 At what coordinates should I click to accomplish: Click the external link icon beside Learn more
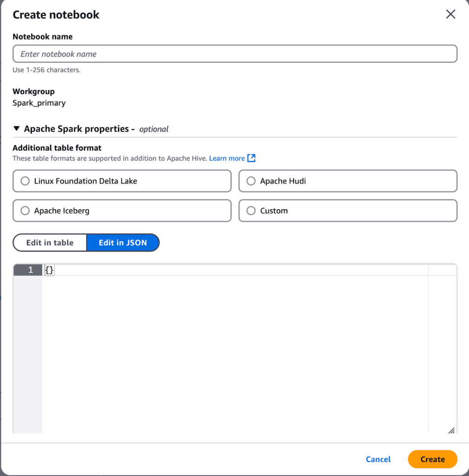tap(251, 158)
